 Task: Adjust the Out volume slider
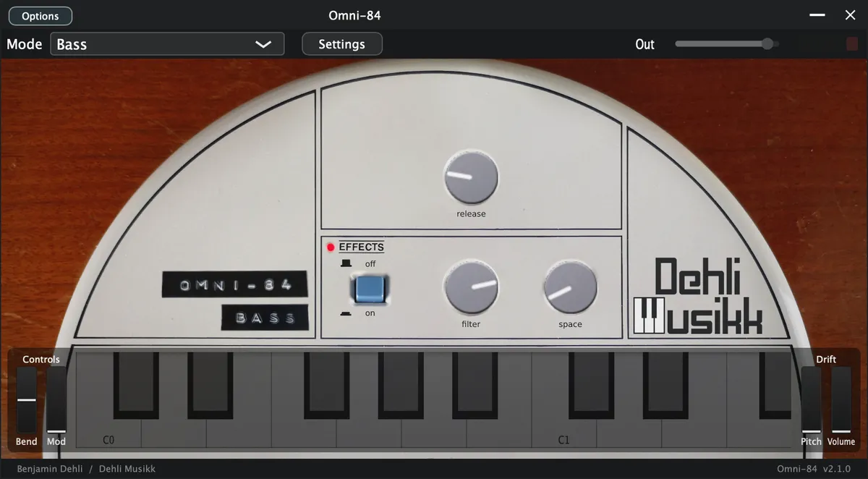tap(726, 44)
